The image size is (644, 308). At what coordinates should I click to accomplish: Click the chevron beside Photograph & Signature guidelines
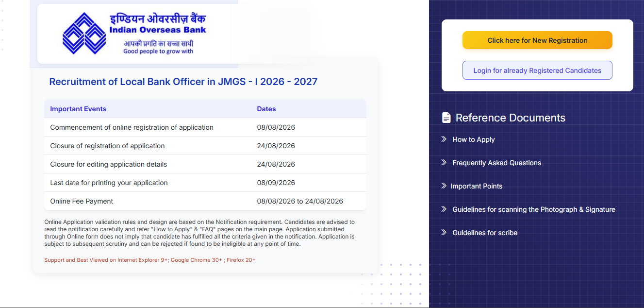pos(444,209)
